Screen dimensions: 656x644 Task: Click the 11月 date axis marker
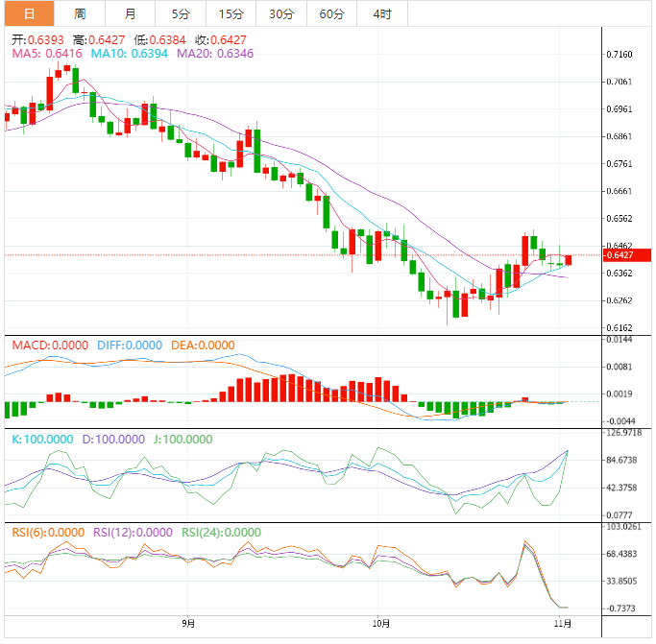click(x=563, y=624)
